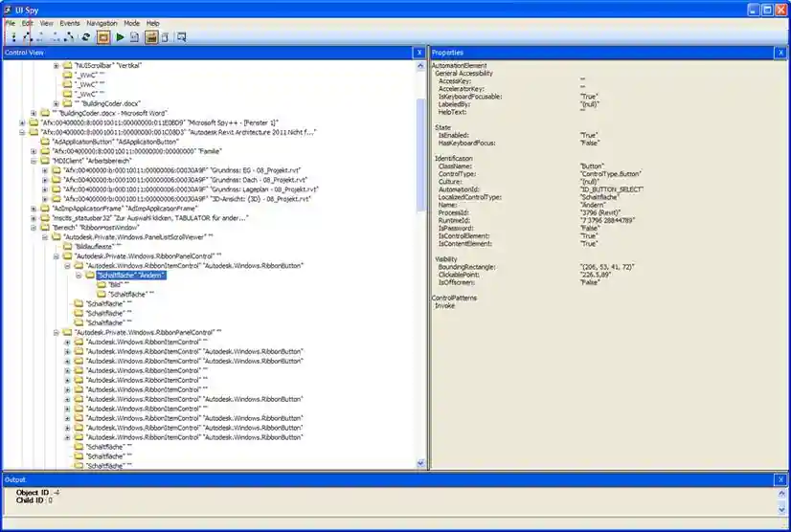The image size is (791, 532).
Task: Open the Mode menu
Action: [131, 22]
